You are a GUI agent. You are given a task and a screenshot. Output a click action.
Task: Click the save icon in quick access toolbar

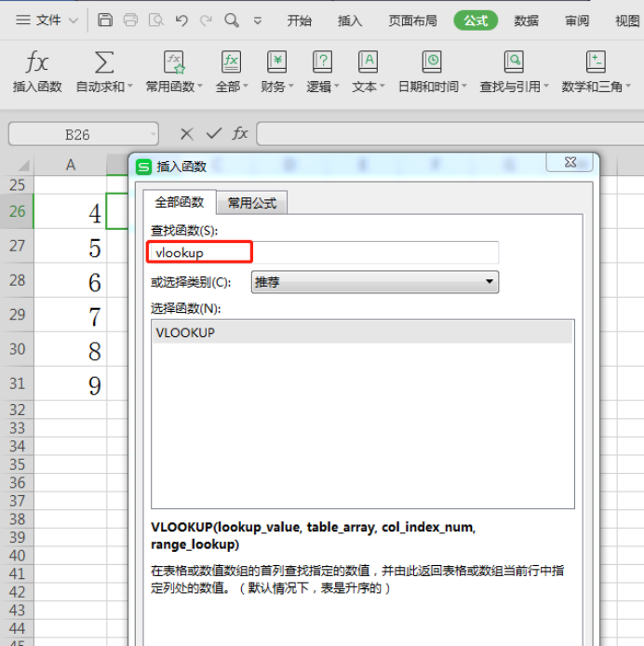[x=105, y=20]
